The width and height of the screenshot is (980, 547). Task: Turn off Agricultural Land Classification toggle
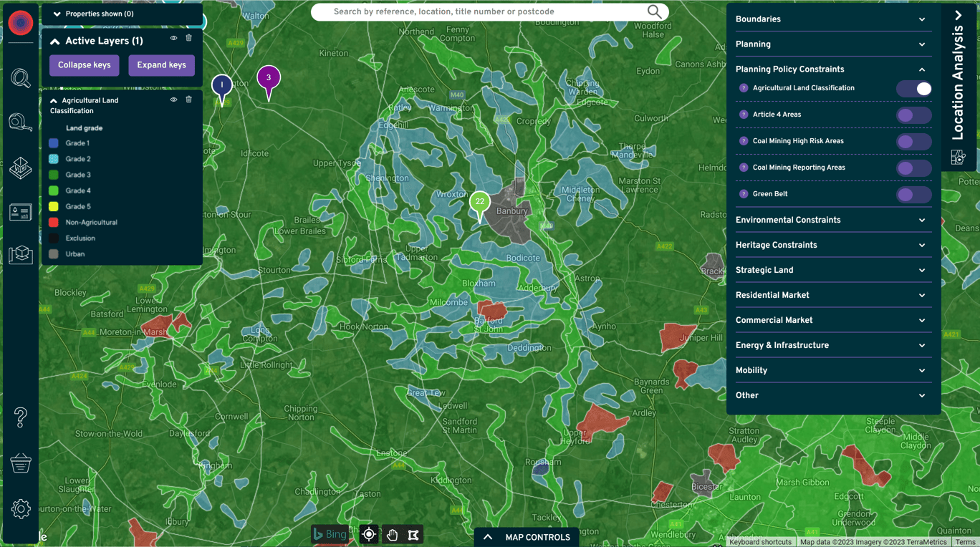click(914, 89)
